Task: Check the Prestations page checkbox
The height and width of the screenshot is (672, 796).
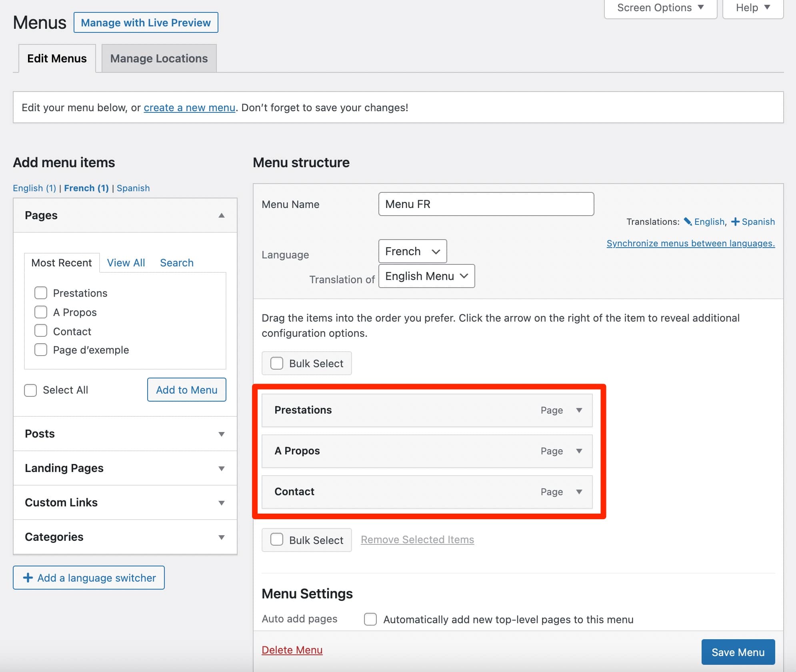Action: (41, 293)
